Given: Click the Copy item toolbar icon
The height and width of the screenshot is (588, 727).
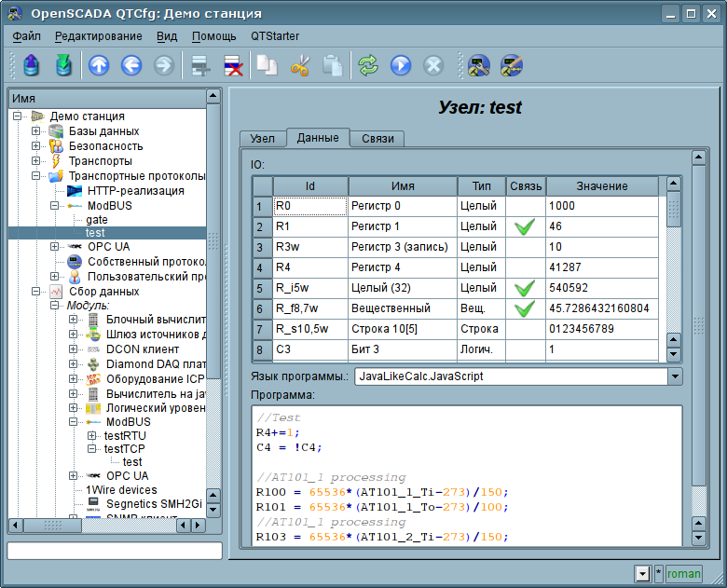Looking at the screenshot, I should tap(267, 65).
